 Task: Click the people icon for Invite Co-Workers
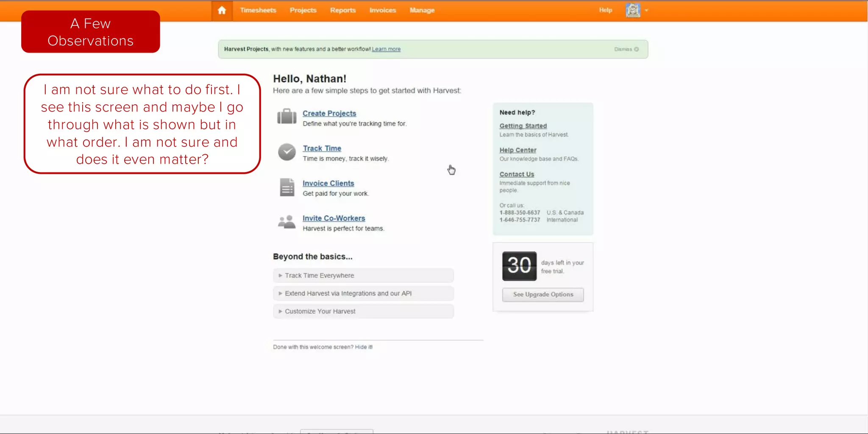[x=287, y=222]
